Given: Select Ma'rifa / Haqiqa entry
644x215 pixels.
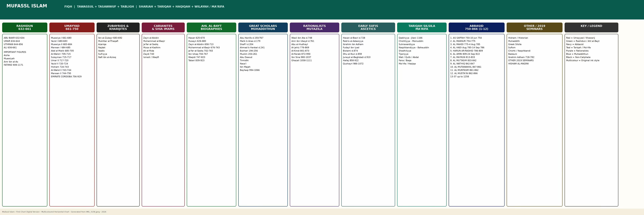Looking at the screenshot, I should pos(407,64).
